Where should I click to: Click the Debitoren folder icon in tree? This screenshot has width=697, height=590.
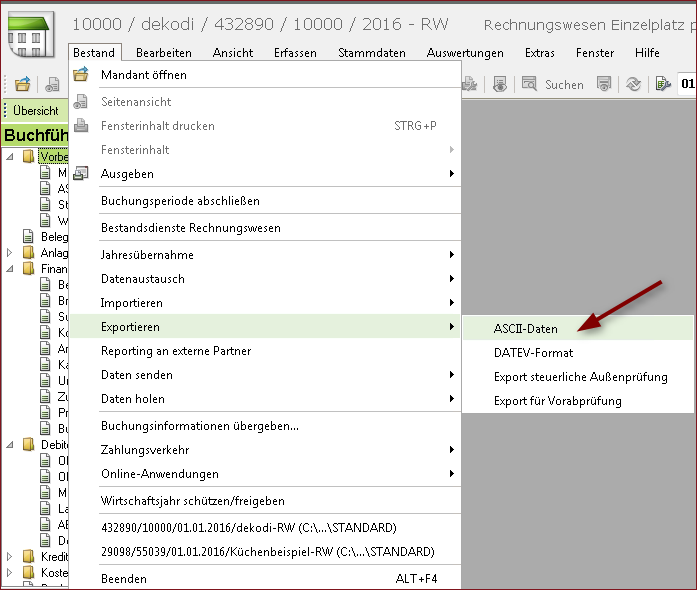pyautogui.click(x=29, y=445)
